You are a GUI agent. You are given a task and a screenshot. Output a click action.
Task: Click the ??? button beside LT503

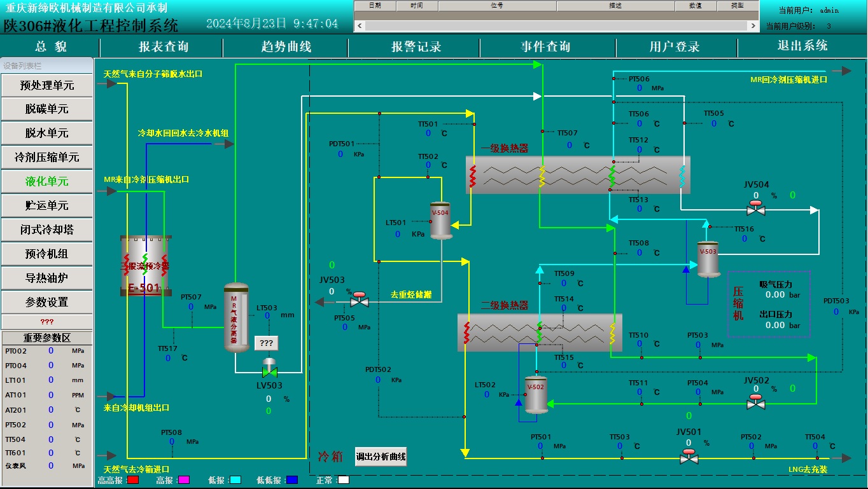[x=267, y=343]
